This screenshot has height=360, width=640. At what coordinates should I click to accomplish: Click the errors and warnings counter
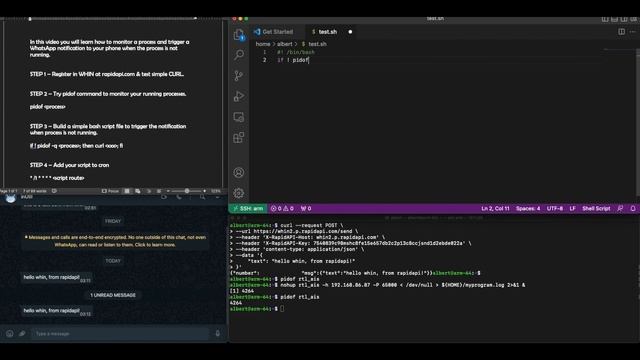click(x=282, y=209)
